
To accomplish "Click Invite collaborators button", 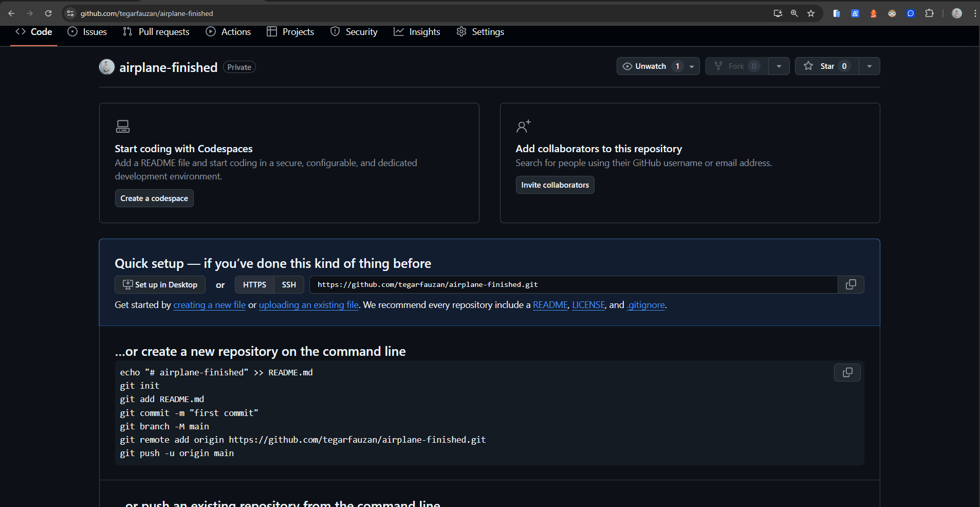I will [x=555, y=185].
